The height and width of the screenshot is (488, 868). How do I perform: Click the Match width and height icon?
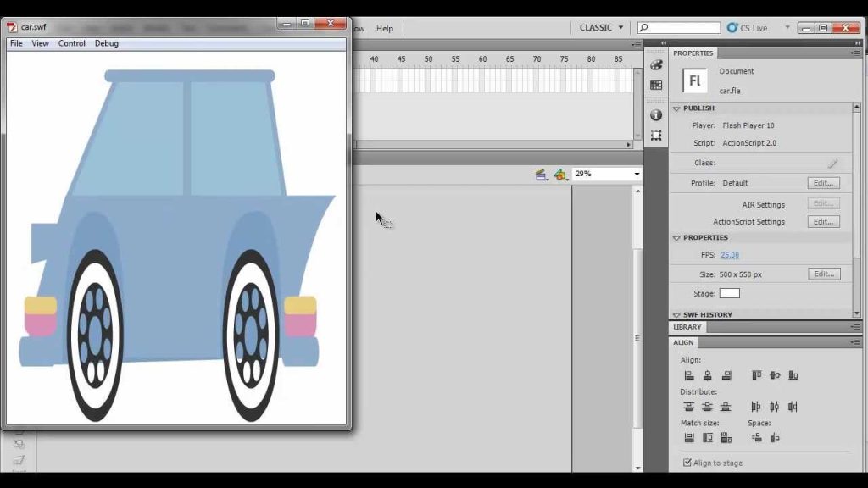coord(726,438)
